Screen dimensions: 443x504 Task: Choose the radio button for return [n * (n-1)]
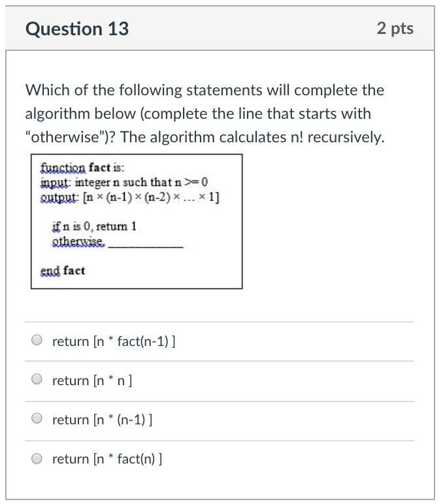[x=37, y=418]
